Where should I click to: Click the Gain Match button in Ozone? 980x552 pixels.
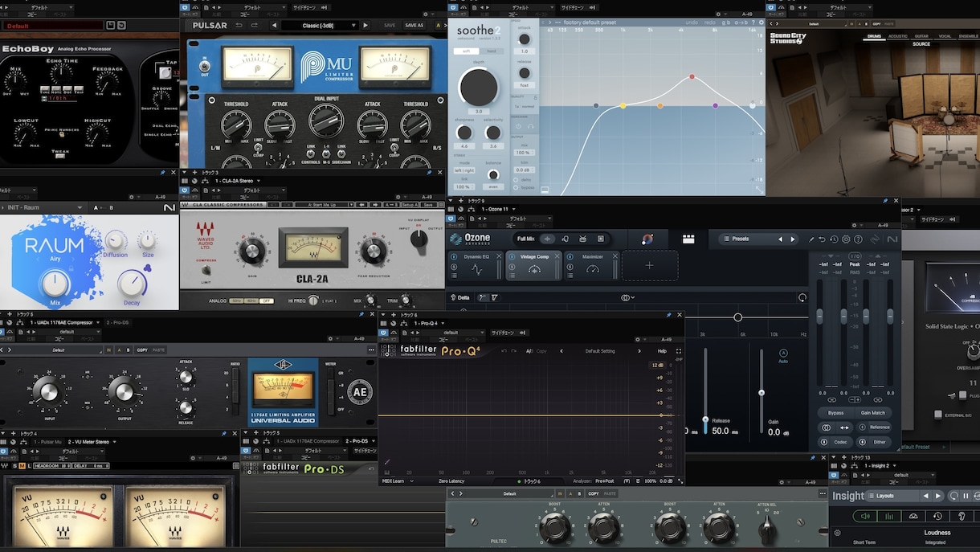click(872, 412)
